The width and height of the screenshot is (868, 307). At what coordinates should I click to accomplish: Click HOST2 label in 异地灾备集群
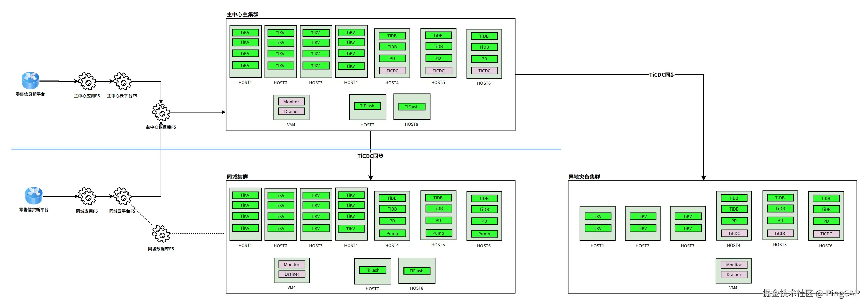click(x=643, y=246)
